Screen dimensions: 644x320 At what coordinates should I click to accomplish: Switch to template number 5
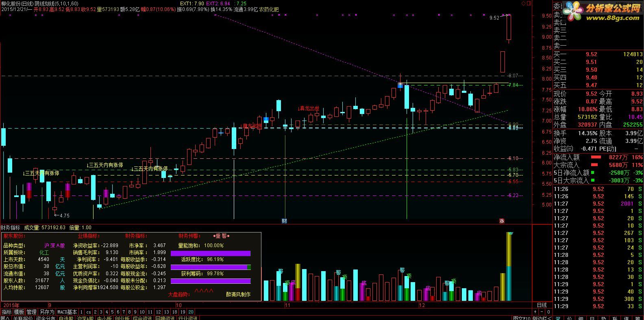[112, 312]
